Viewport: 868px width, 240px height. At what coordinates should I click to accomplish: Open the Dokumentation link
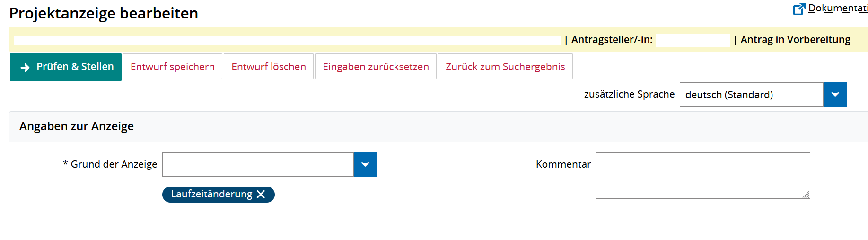(837, 8)
